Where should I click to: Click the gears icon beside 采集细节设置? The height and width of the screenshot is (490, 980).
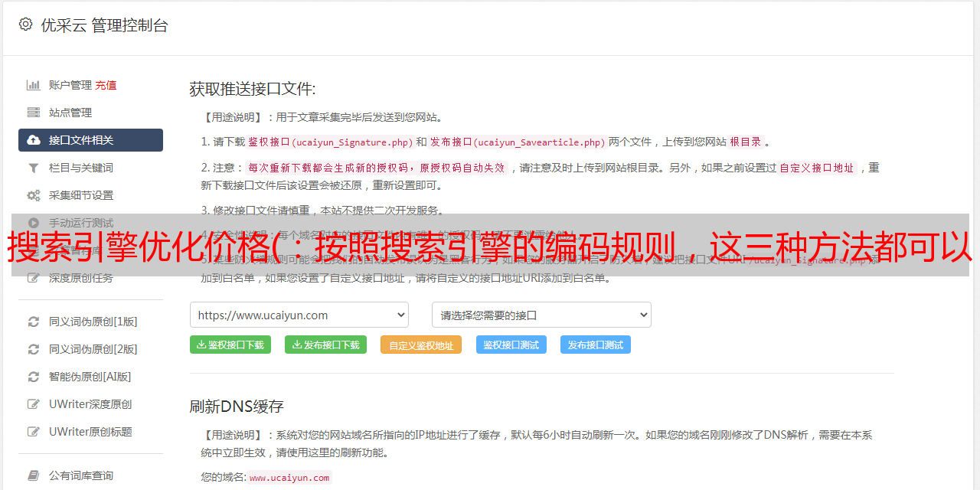tap(34, 195)
